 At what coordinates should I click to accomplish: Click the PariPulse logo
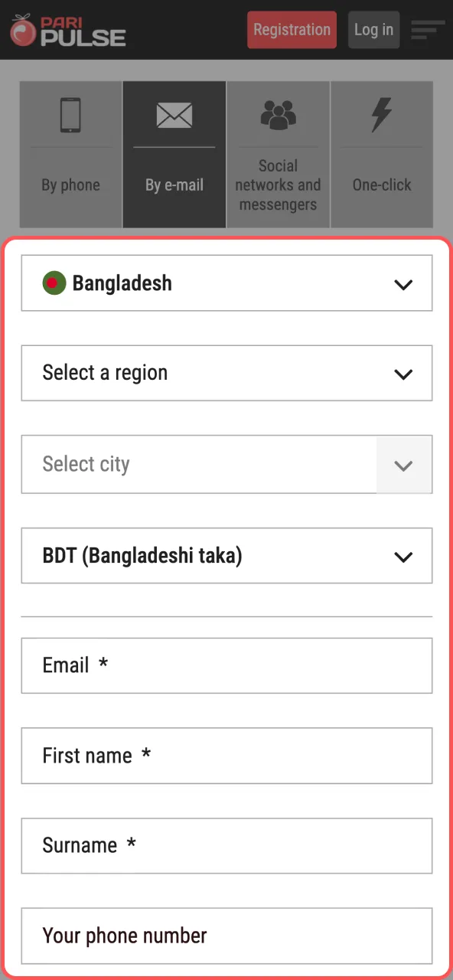pyautogui.click(x=67, y=30)
